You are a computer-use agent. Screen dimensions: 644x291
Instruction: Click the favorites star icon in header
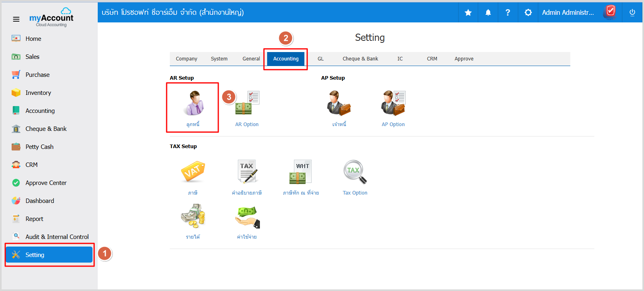tap(468, 12)
